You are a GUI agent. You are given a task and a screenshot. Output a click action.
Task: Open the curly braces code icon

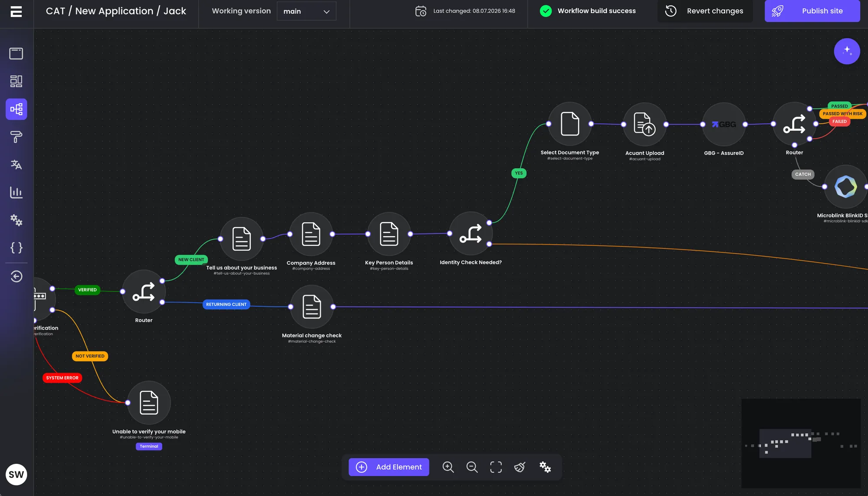[x=16, y=248]
